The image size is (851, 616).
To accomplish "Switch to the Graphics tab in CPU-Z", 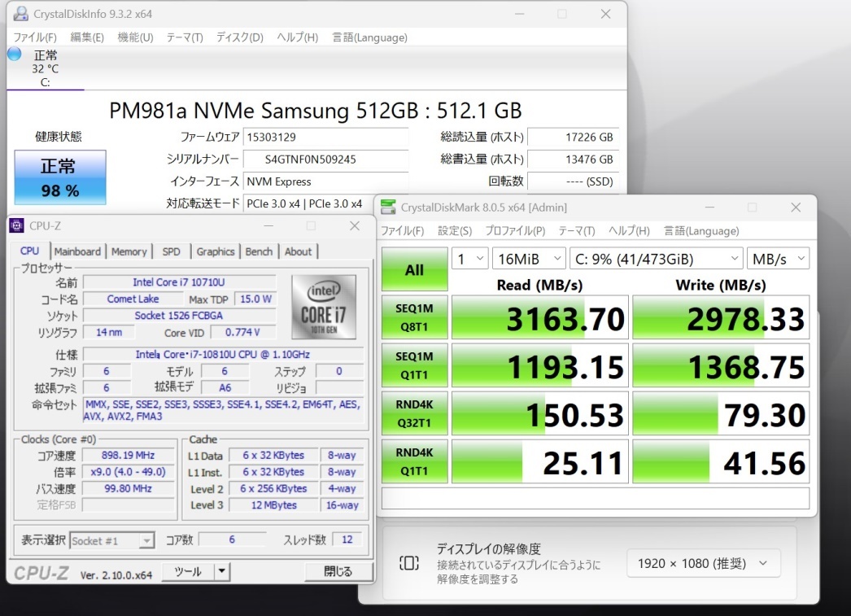I will pos(216,251).
